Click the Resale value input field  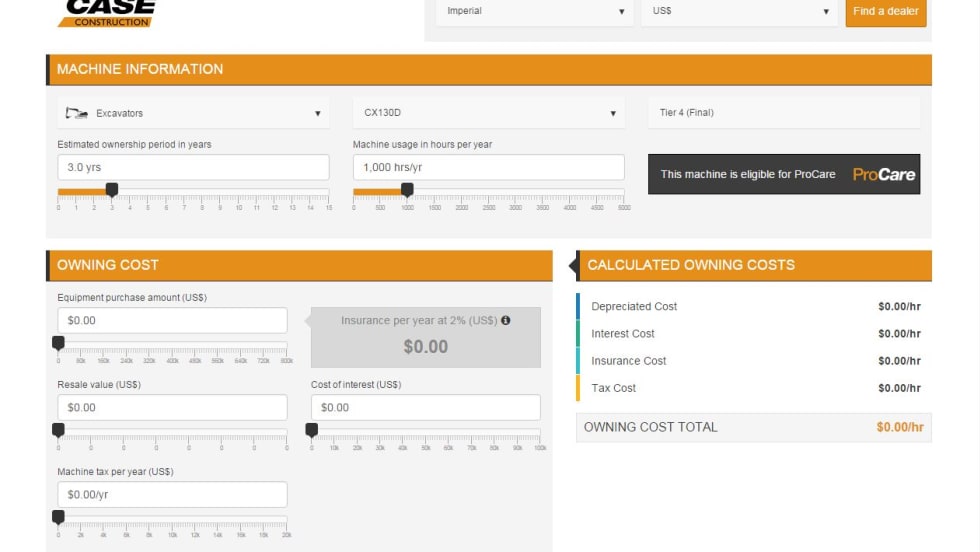point(172,407)
